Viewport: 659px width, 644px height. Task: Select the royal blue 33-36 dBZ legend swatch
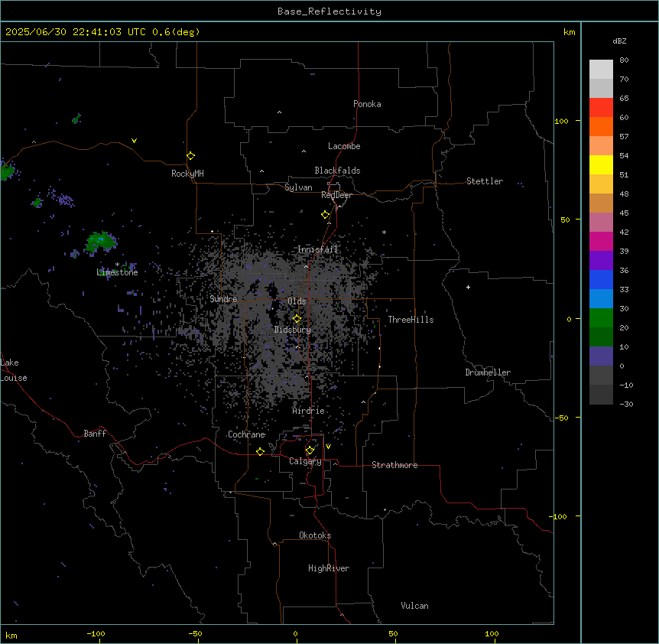pos(601,279)
